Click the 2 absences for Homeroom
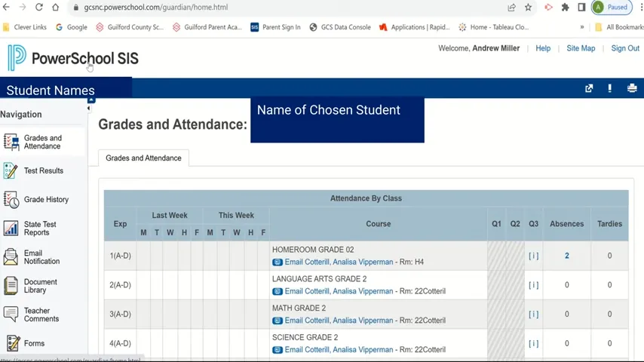Viewport: 644px width, 362px height. pos(567,256)
